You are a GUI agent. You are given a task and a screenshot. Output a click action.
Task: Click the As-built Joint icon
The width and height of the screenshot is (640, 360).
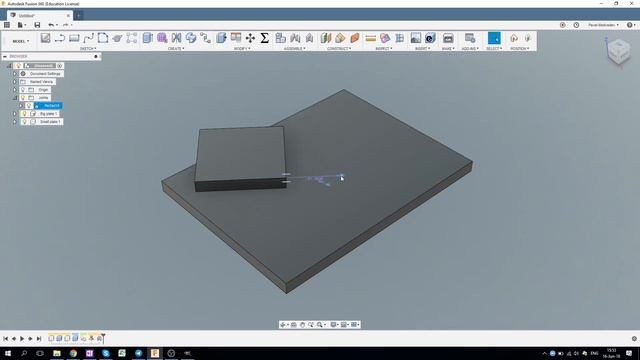click(x=309, y=38)
